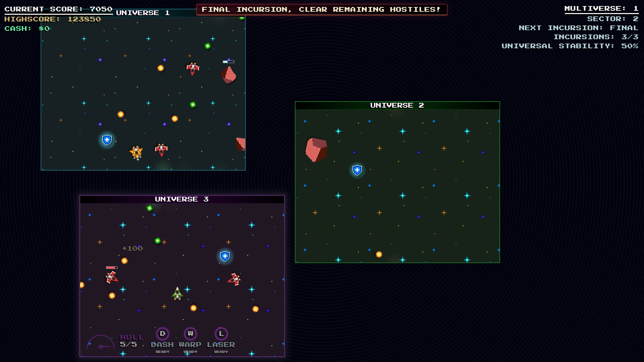The image size is (644, 362).
Task: Click the red asteroid with the health bar in Universe 1
Action: click(228, 75)
